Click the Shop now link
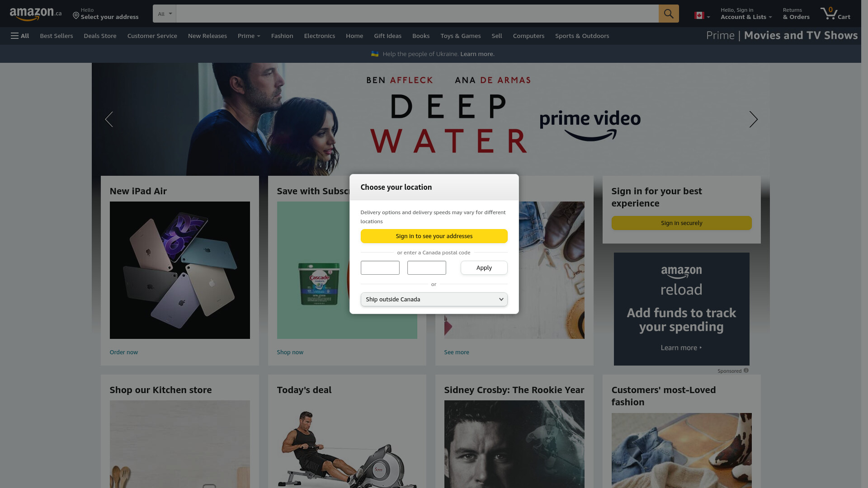The image size is (868, 488). pyautogui.click(x=290, y=352)
